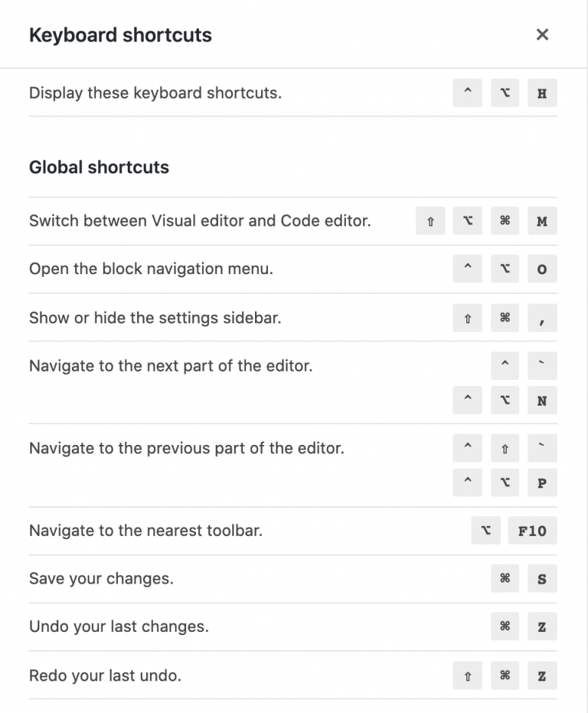Click the Z key in Redo row
588x713 pixels.
542,676
